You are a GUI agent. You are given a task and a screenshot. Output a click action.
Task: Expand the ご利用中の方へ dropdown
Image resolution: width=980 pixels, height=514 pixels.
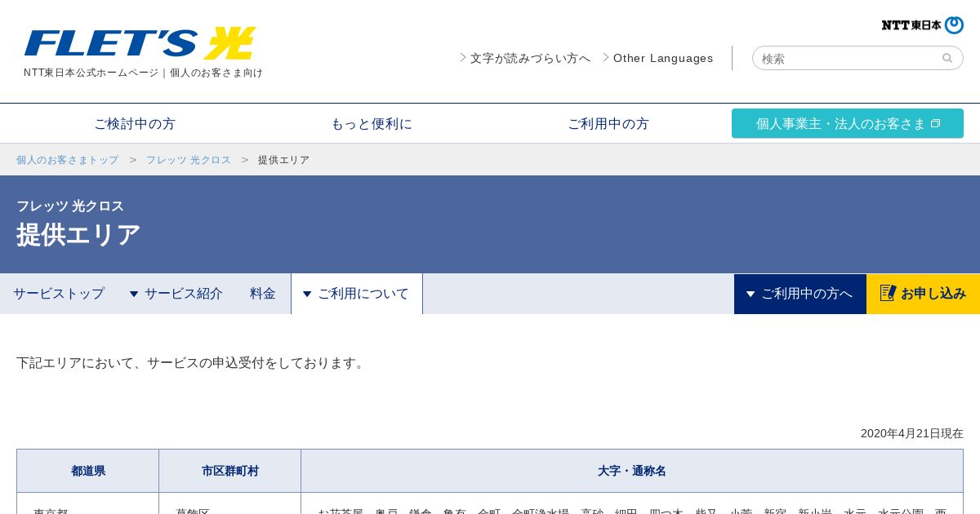pos(800,294)
